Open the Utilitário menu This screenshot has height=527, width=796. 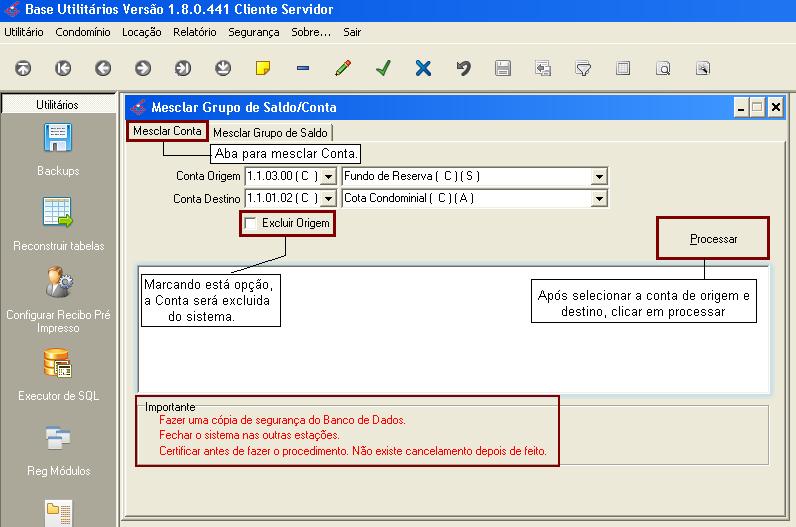24,32
